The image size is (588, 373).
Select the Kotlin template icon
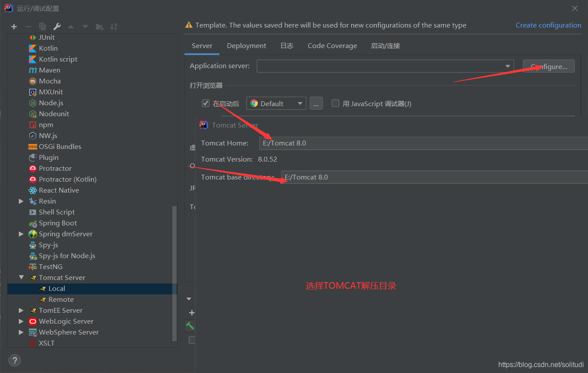tap(33, 48)
